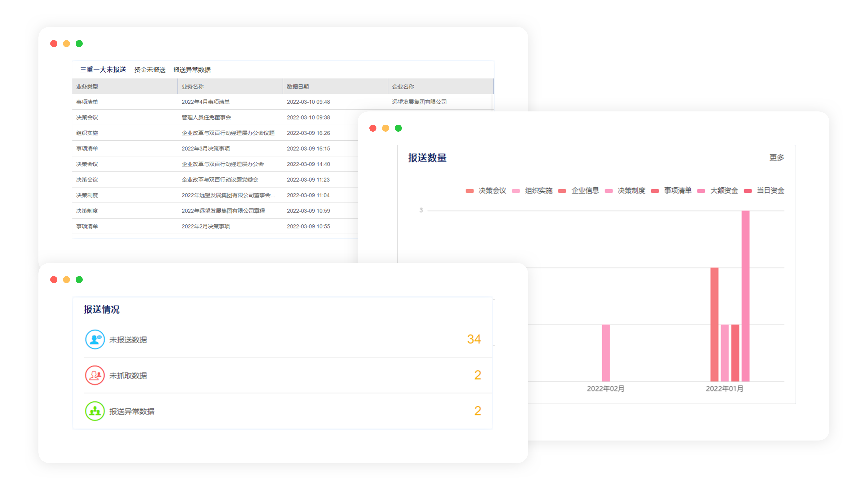Click the green abnormal data icon
The image size is (868, 490).
[95, 411]
